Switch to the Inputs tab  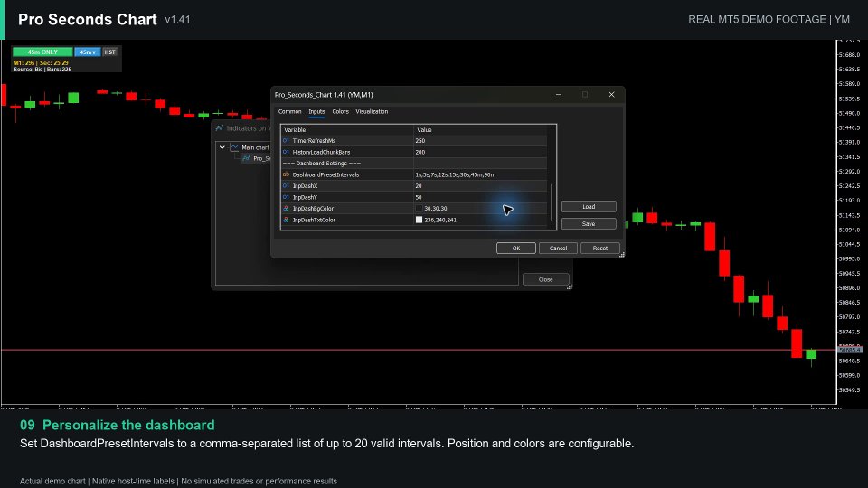[x=316, y=112]
